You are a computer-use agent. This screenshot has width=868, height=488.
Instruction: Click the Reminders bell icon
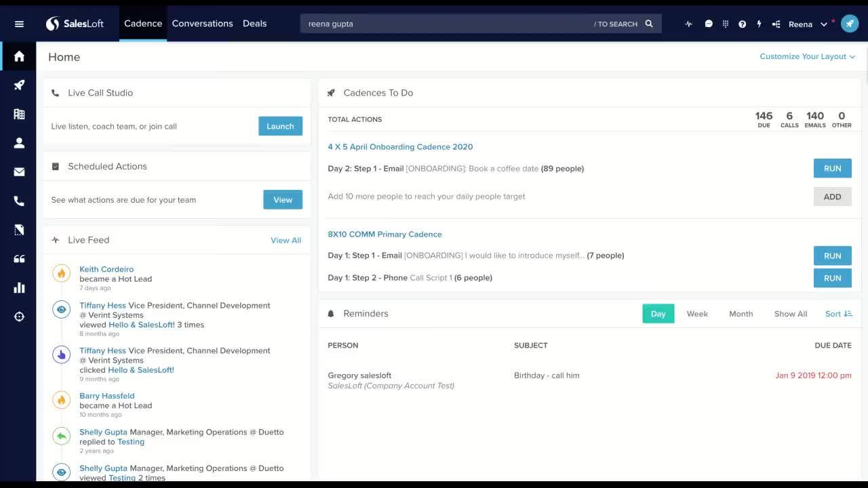click(331, 314)
